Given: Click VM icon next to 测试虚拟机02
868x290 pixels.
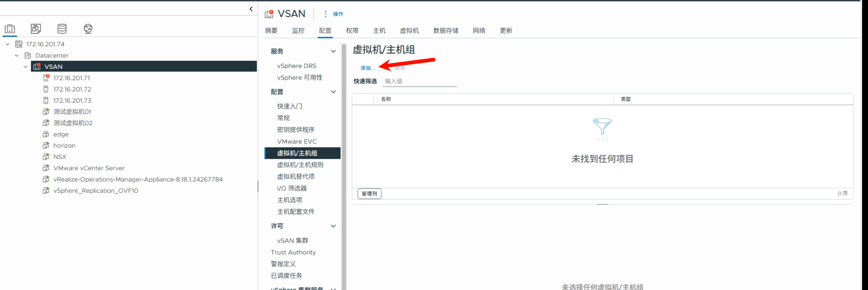Looking at the screenshot, I should pyautogui.click(x=46, y=123).
